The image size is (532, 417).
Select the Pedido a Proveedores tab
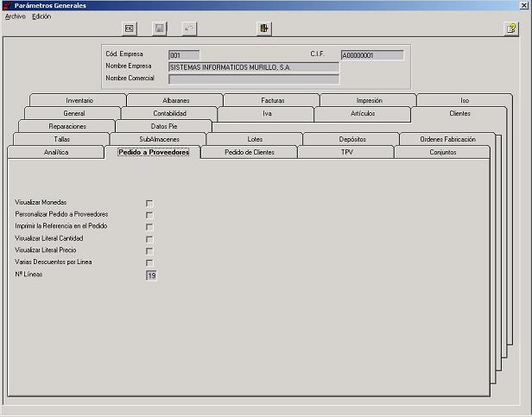154,152
